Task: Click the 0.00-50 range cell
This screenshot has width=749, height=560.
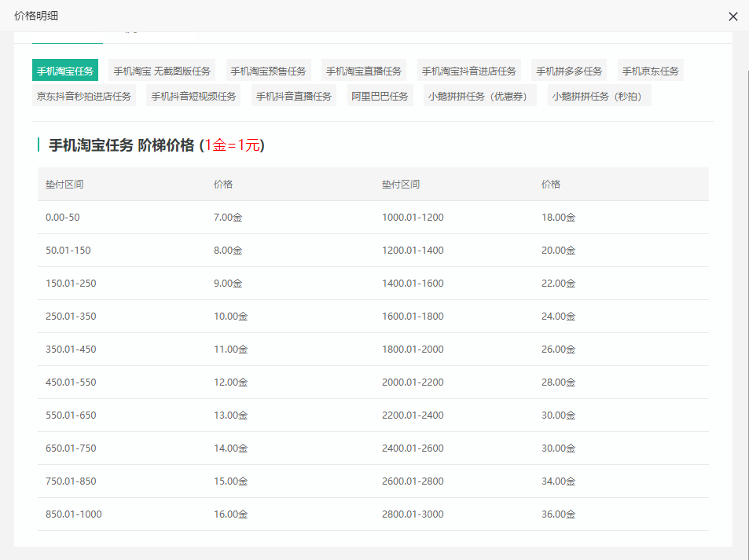Action: tap(63, 218)
